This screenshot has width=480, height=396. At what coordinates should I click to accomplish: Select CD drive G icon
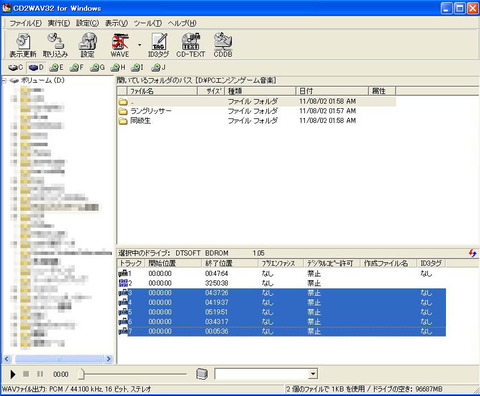pos(97,68)
